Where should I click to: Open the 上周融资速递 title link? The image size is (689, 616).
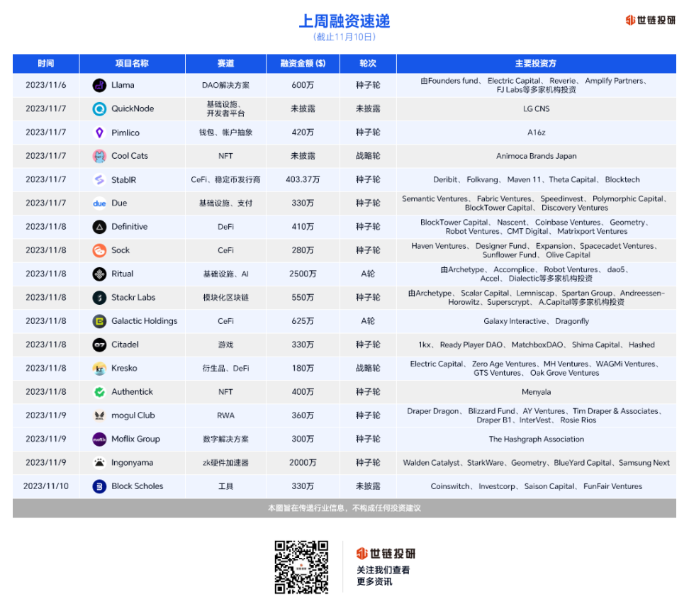point(345,21)
